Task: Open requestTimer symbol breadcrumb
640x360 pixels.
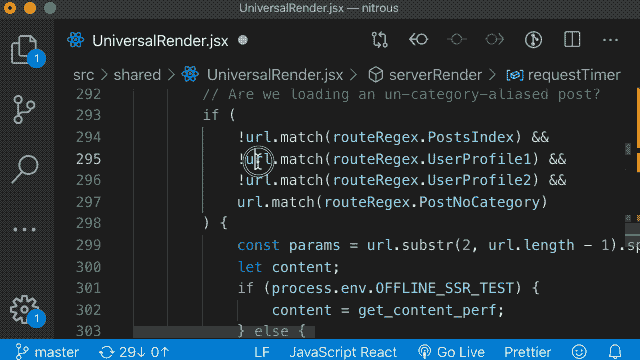Action: 574,75
